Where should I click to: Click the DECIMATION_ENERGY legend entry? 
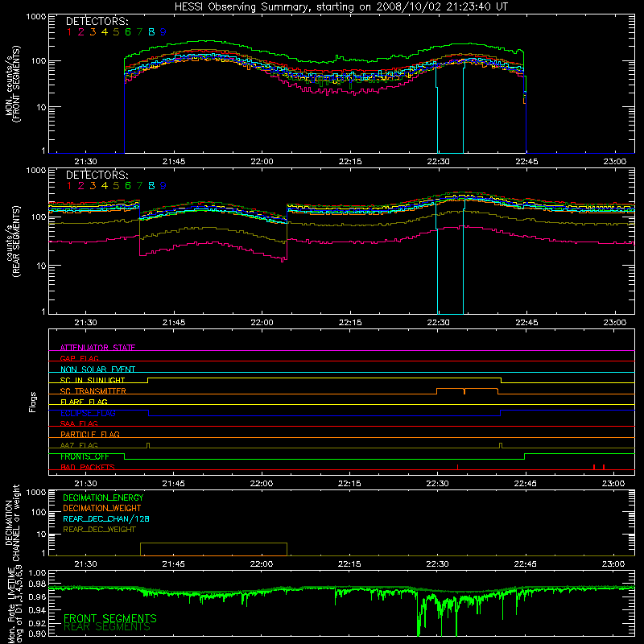(x=103, y=497)
